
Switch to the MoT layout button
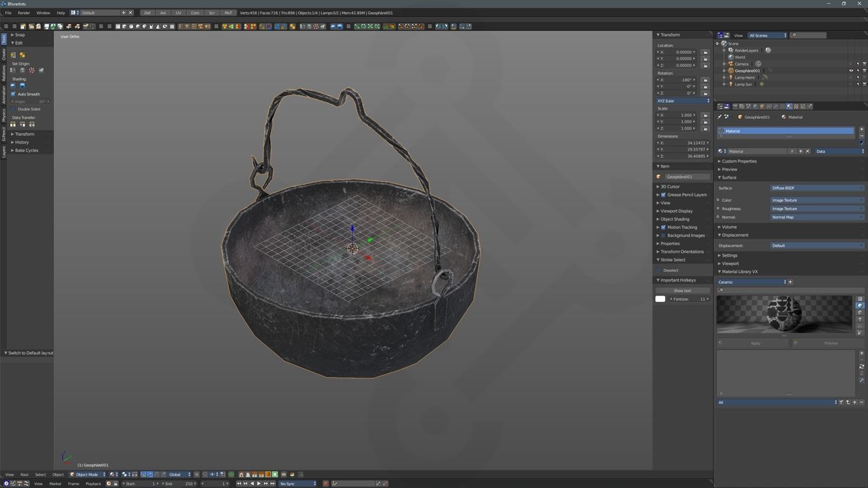click(228, 13)
